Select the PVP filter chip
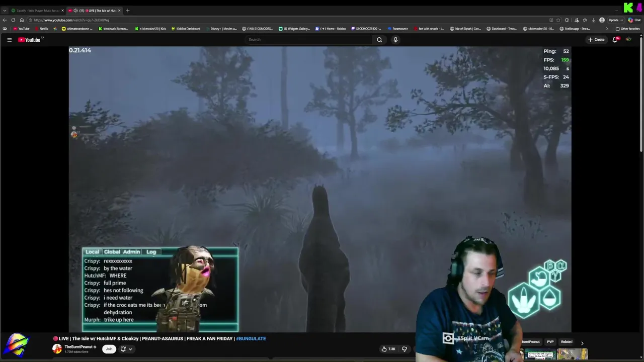 [550, 342]
